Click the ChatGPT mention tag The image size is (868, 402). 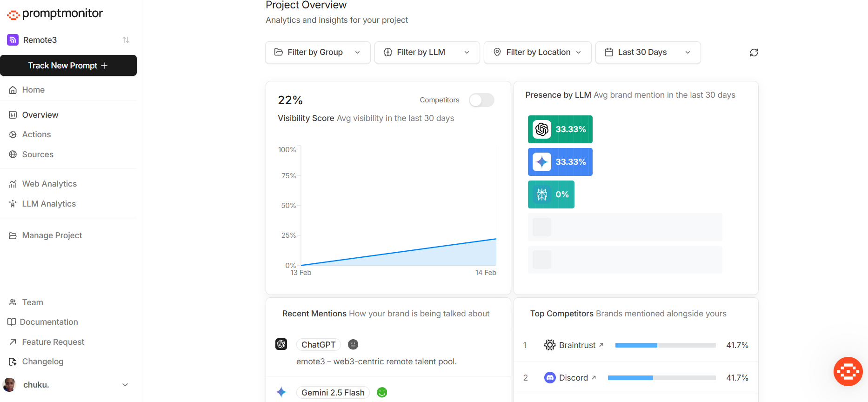[319, 345]
